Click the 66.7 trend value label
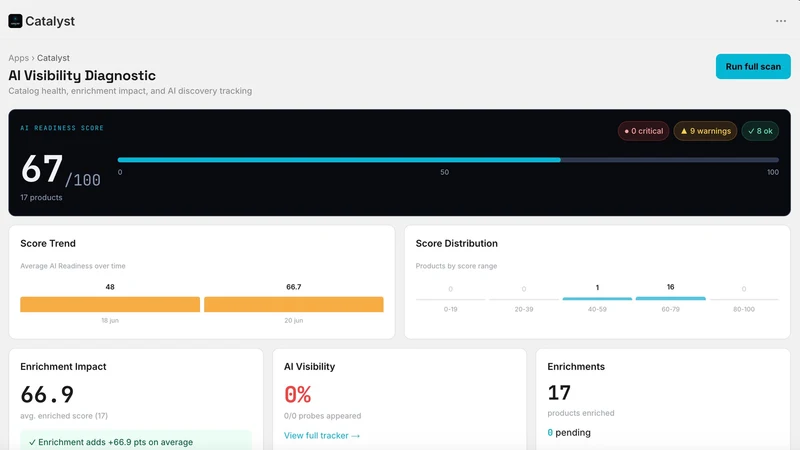800x450 pixels. (294, 287)
